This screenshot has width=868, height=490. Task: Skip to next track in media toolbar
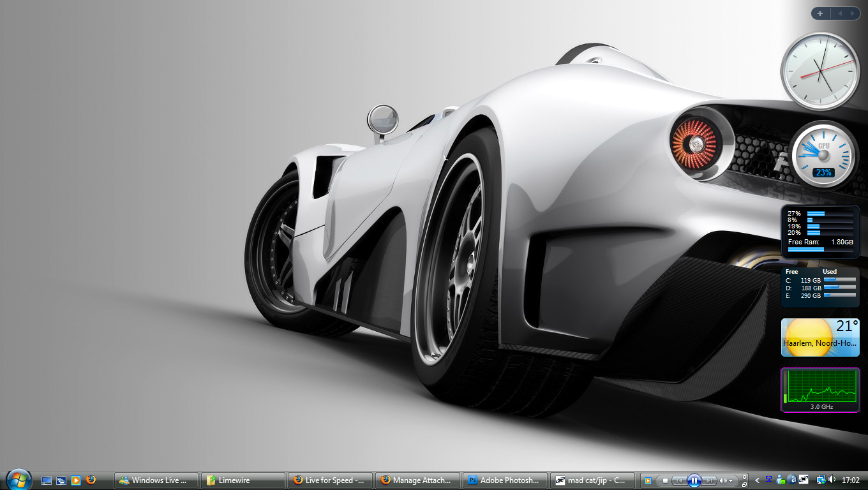709,480
